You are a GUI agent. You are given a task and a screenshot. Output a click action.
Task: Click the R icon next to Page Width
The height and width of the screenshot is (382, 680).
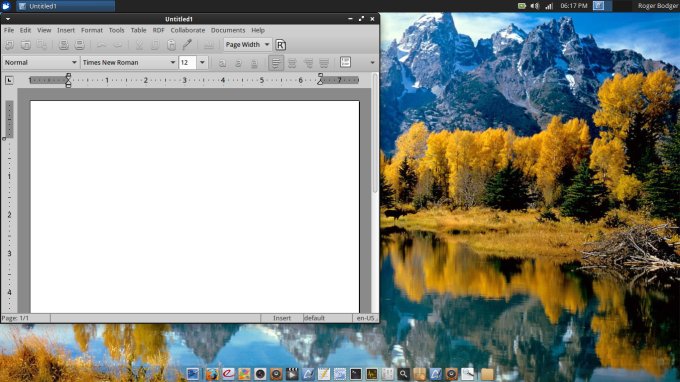click(281, 45)
